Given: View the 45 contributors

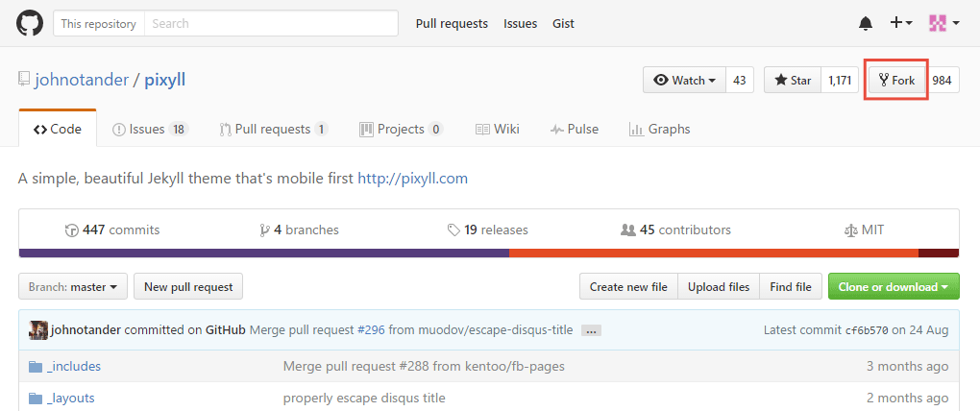Looking at the screenshot, I should [675, 230].
